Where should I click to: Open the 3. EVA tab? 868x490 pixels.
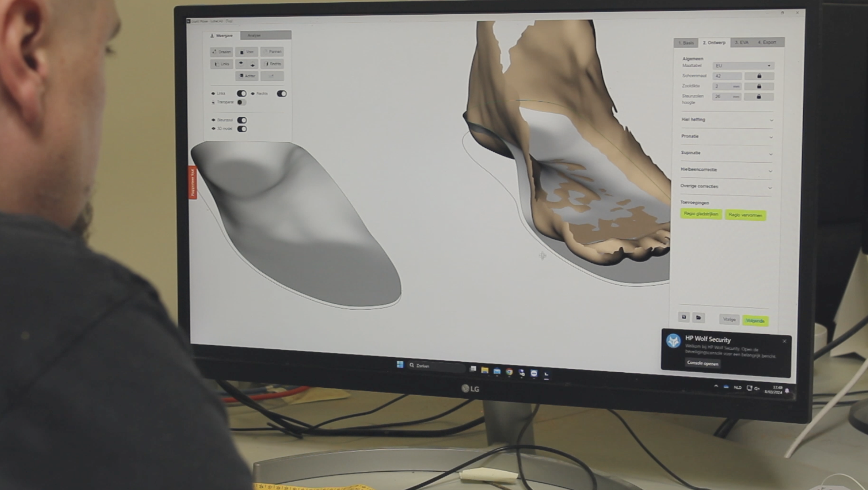[x=742, y=43]
